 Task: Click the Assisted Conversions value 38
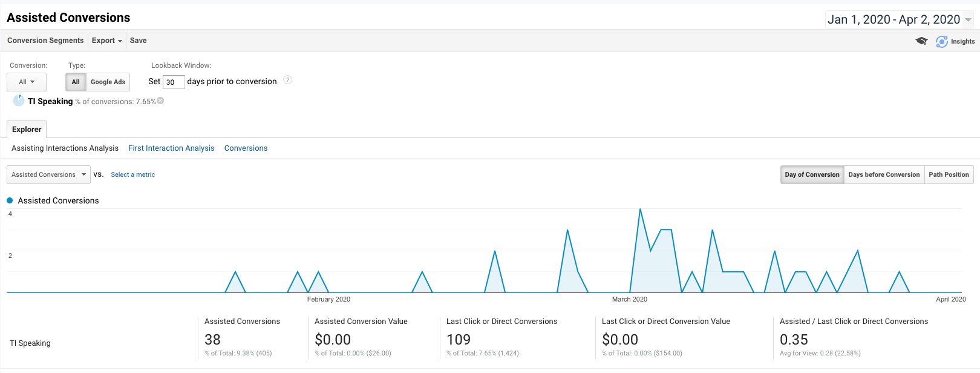point(212,340)
